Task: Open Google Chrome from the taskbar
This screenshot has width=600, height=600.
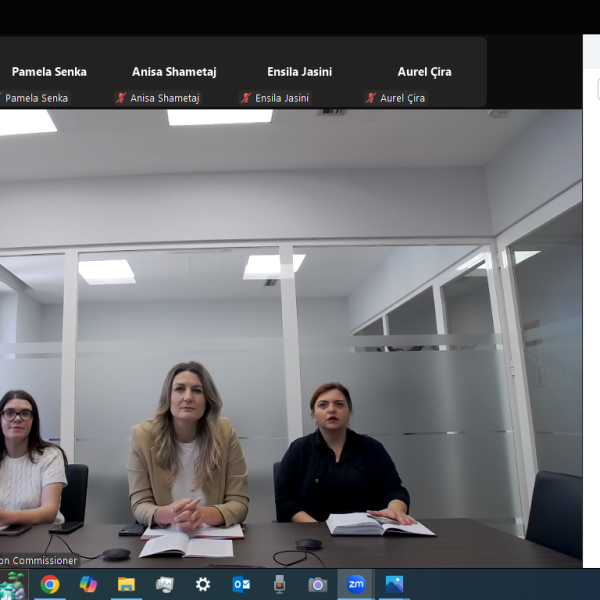Action: click(x=50, y=584)
